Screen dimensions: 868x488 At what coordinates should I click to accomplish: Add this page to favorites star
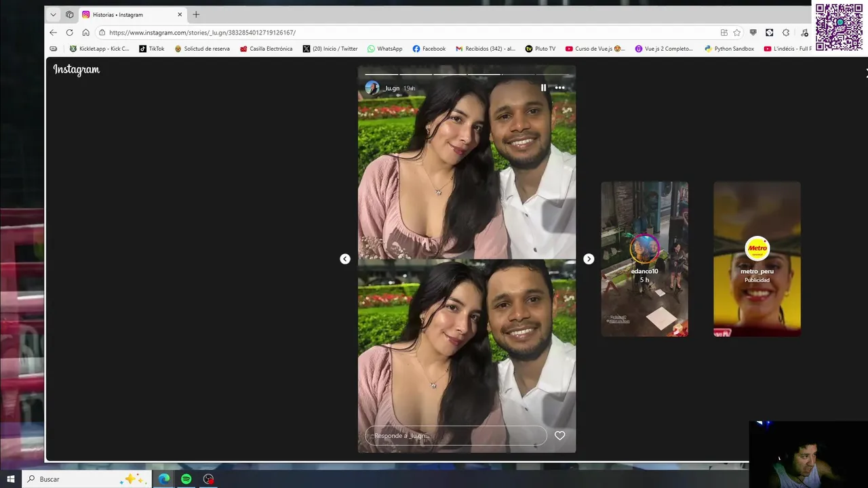coord(737,33)
